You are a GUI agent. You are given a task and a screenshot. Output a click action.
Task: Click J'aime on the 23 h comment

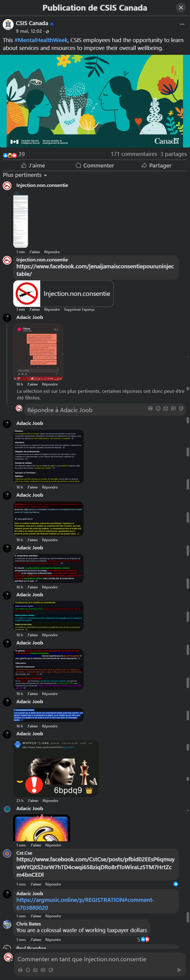click(33, 800)
